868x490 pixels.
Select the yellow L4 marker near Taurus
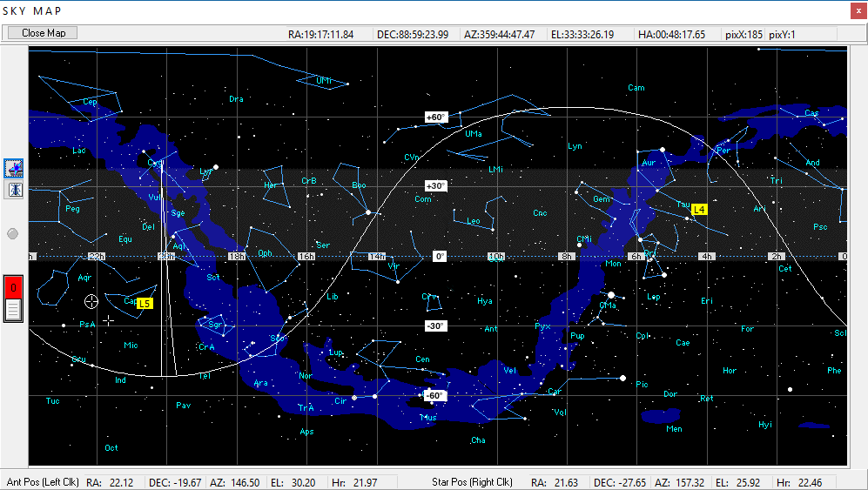click(699, 210)
